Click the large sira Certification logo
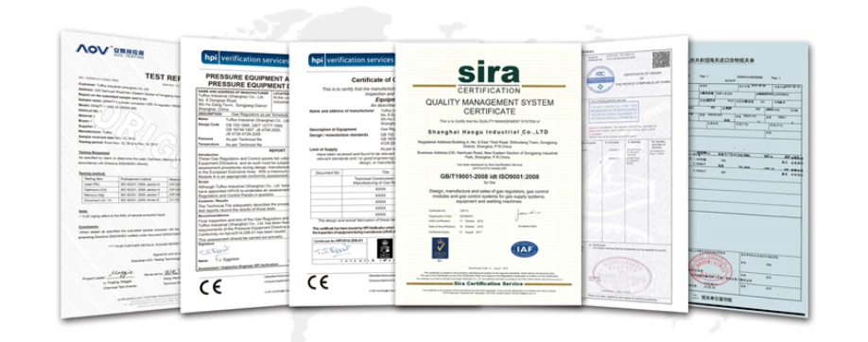This screenshot has height=342, width=868. click(x=489, y=77)
